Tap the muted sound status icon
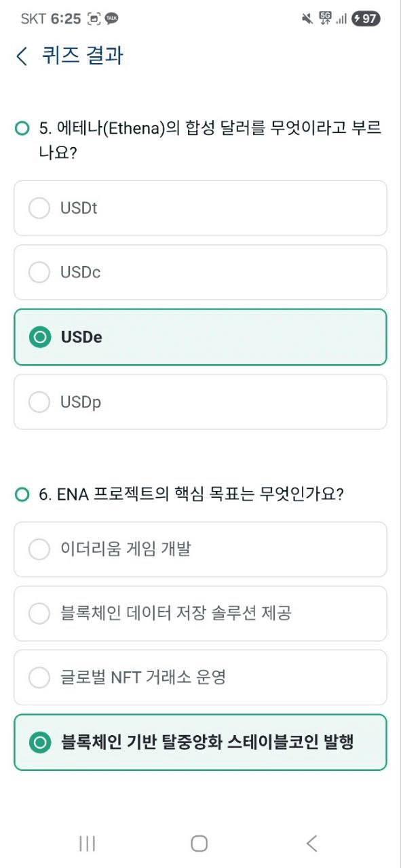This screenshot has height=868, width=401. [x=307, y=19]
